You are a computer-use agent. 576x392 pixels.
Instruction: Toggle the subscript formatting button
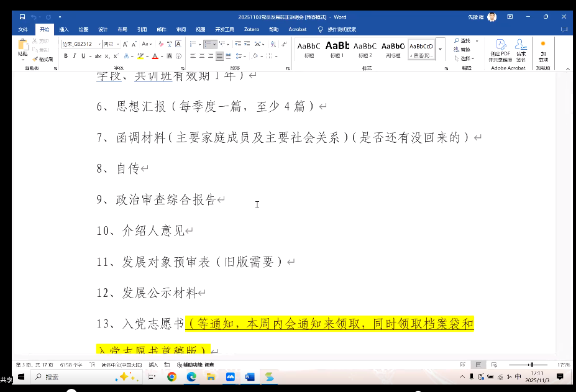tap(107, 56)
